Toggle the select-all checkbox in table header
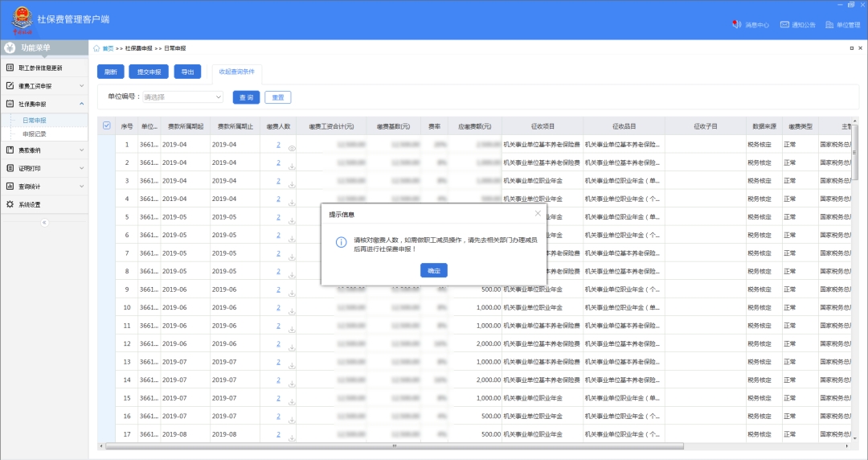Viewport: 868px width, 460px height. pos(107,125)
